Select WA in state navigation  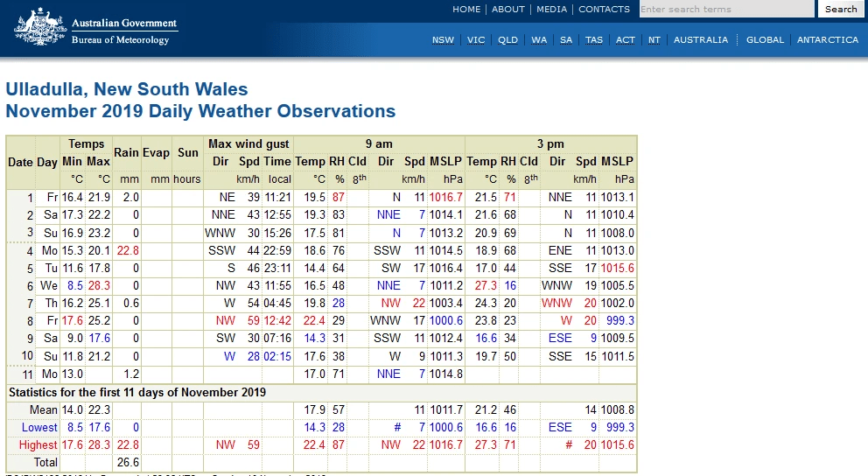click(x=539, y=40)
